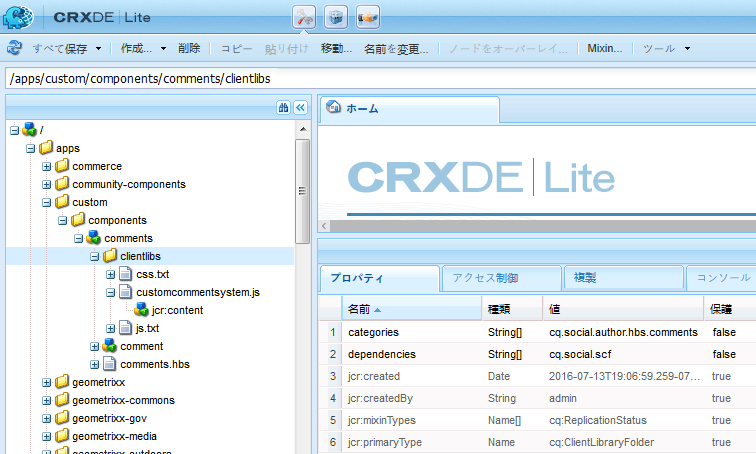Click the clientlibs folder icon
The width and height of the screenshot is (756, 454).
coord(110,255)
